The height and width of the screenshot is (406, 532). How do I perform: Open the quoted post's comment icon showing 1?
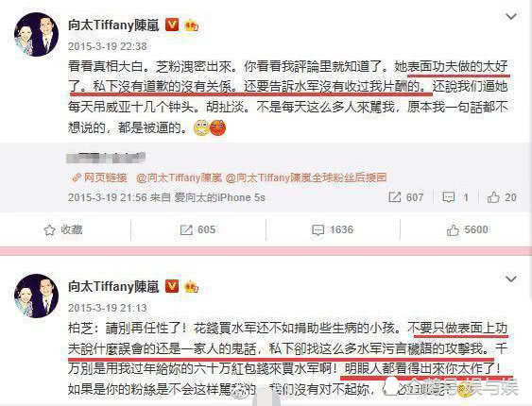click(x=455, y=197)
